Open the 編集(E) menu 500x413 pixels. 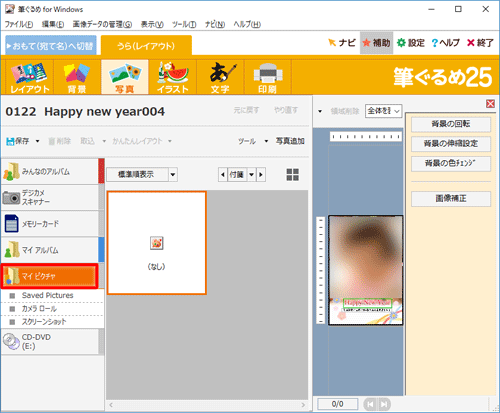[x=53, y=24]
